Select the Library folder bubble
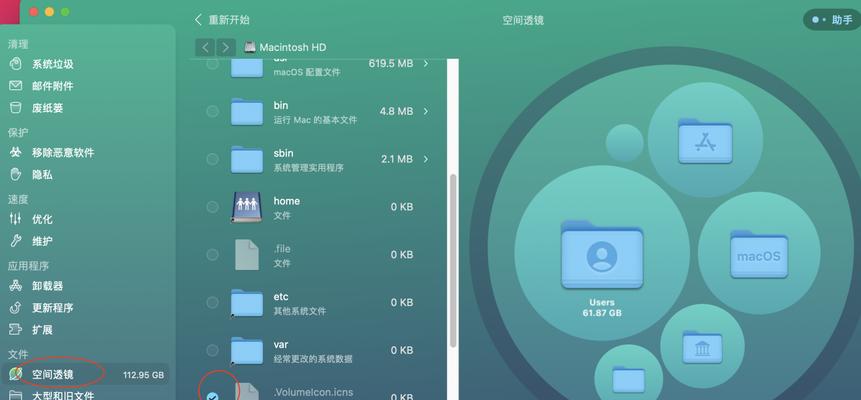Screen dimensions: 861x400 coord(702,346)
